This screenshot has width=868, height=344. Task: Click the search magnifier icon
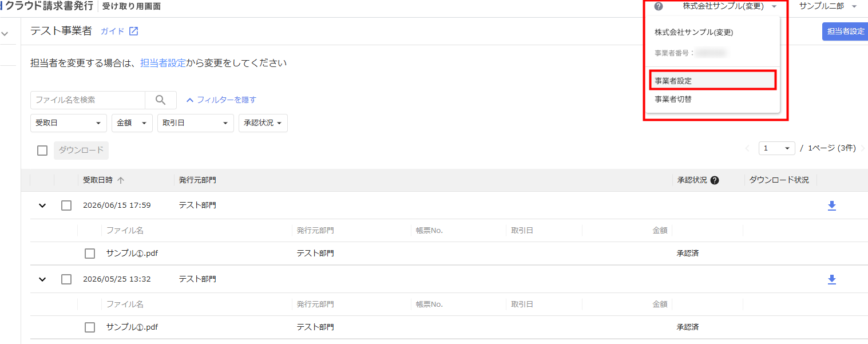coord(161,100)
